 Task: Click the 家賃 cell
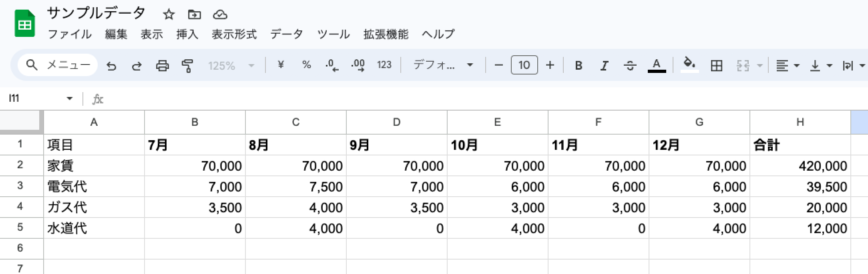pos(94,165)
